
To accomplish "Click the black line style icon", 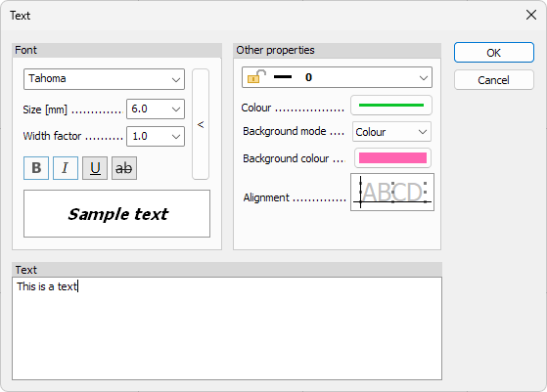I will point(283,77).
